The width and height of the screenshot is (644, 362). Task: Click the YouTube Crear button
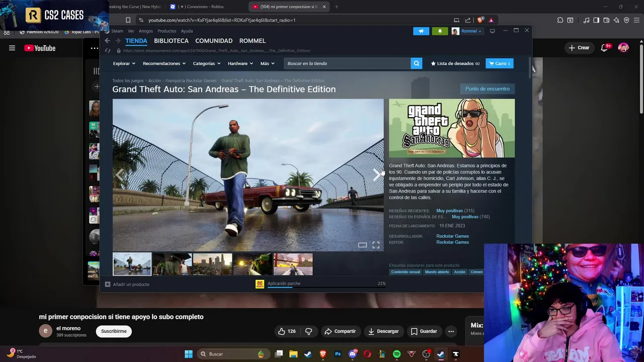click(579, 48)
